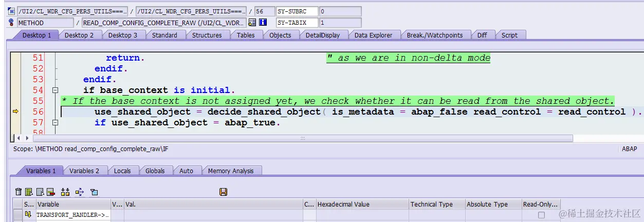Open the Objects tab
Screen dimensions: 644x222
[280, 35]
